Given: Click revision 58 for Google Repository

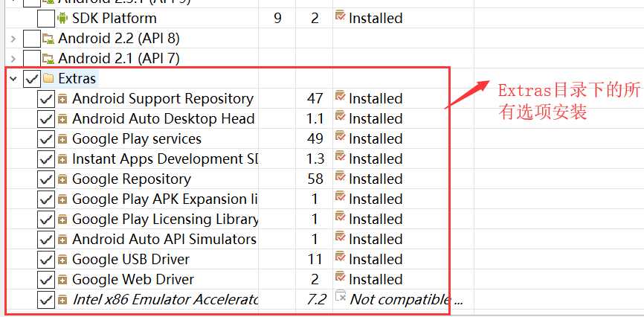Looking at the screenshot, I should coord(315,179).
